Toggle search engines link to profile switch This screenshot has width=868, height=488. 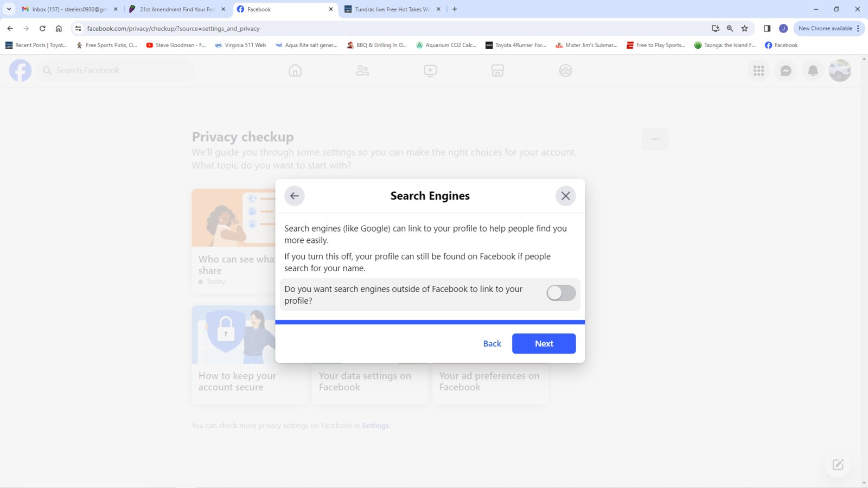tap(561, 293)
